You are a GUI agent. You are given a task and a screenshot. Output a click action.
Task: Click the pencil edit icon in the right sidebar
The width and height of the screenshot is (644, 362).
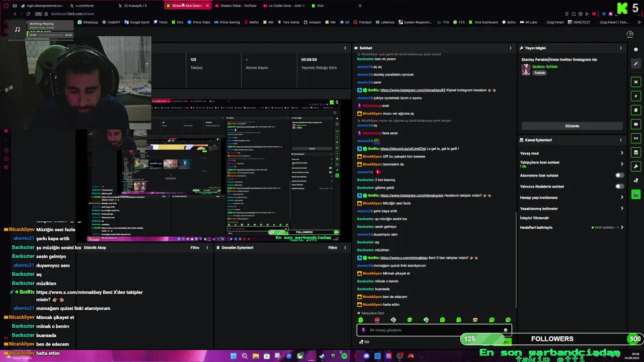click(636, 64)
